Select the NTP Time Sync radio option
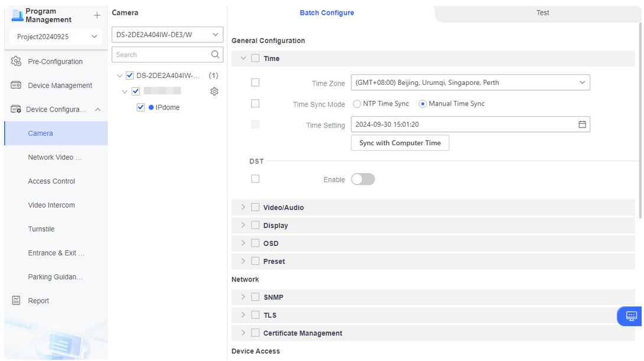The height and width of the screenshot is (361, 644). coord(357,104)
